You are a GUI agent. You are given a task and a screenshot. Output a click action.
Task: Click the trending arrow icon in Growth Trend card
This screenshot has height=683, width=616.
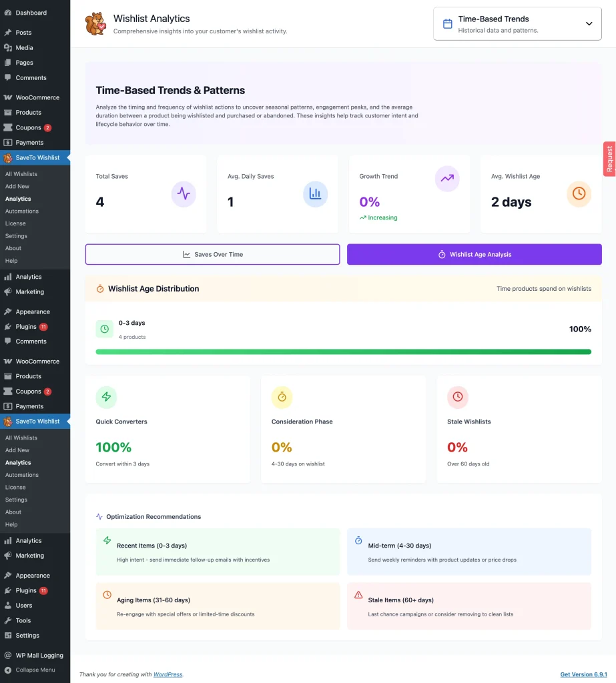[x=447, y=179]
